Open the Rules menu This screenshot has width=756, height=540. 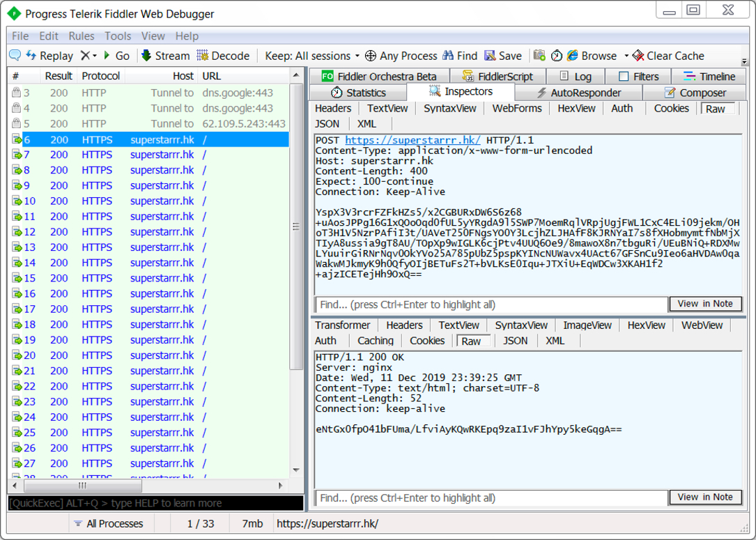(82, 36)
